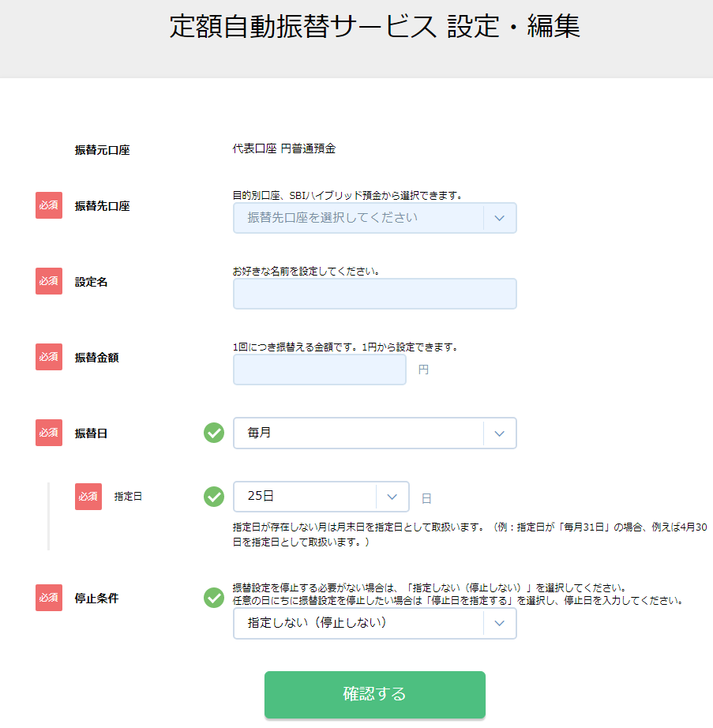The height and width of the screenshot is (728, 713).
Task: Open the 25日 designated day dropdown
Action: pyautogui.click(x=321, y=497)
